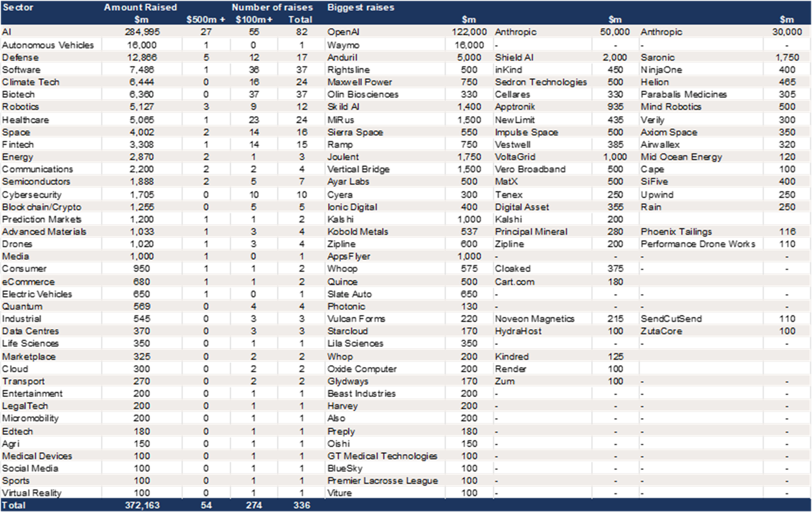Click the 'Lila Sciences' cell
This screenshot has width=812, height=512.
point(355,343)
